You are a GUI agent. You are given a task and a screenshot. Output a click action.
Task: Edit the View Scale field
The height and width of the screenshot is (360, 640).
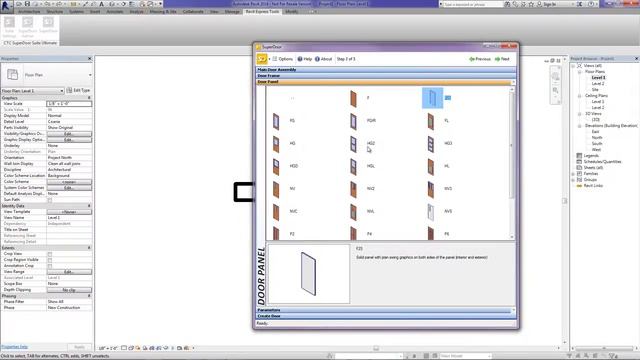point(69,104)
